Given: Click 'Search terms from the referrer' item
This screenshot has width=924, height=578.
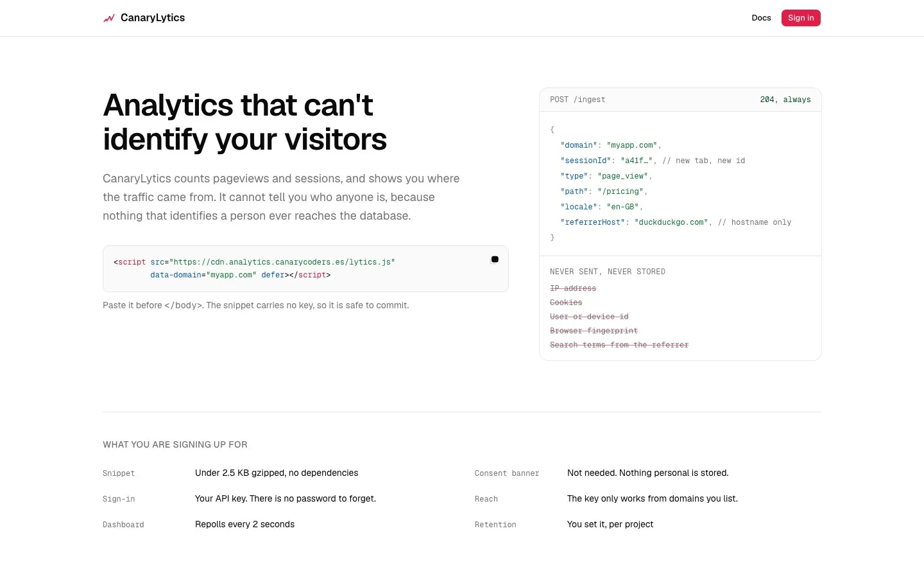Looking at the screenshot, I should tap(619, 345).
